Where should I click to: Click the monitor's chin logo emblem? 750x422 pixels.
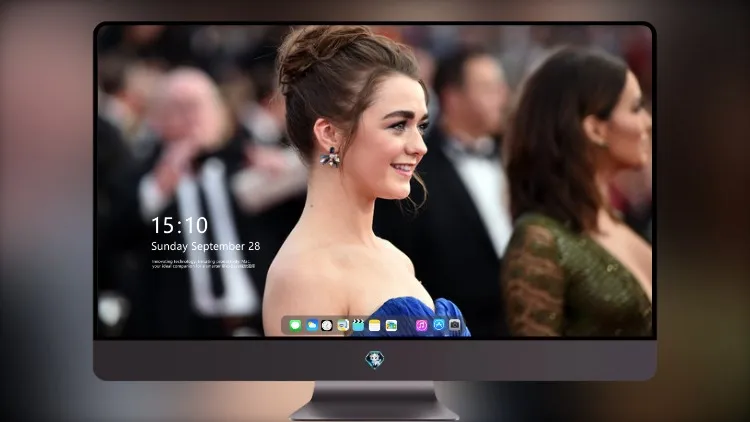click(375, 360)
